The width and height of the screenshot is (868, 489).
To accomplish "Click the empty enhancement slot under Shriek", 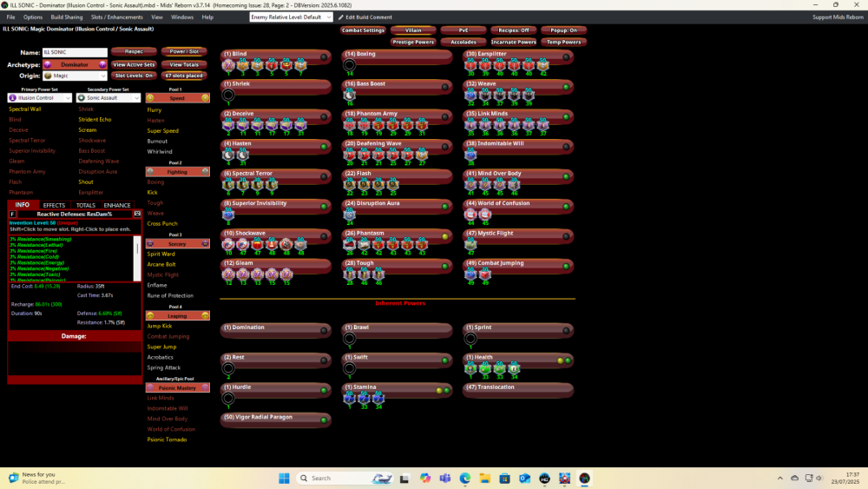I will coord(228,95).
